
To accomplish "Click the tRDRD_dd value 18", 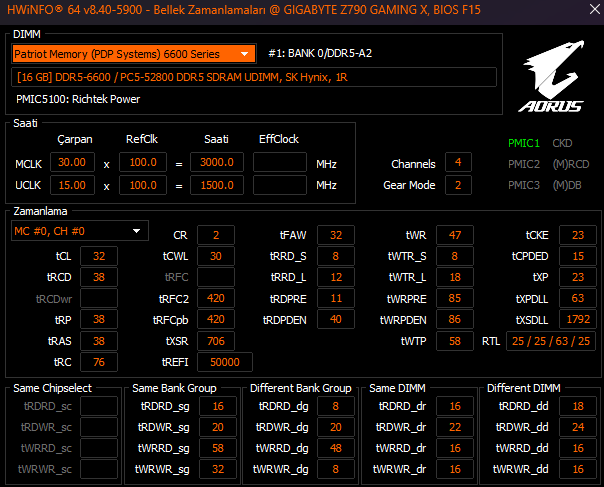I will pyautogui.click(x=578, y=406).
